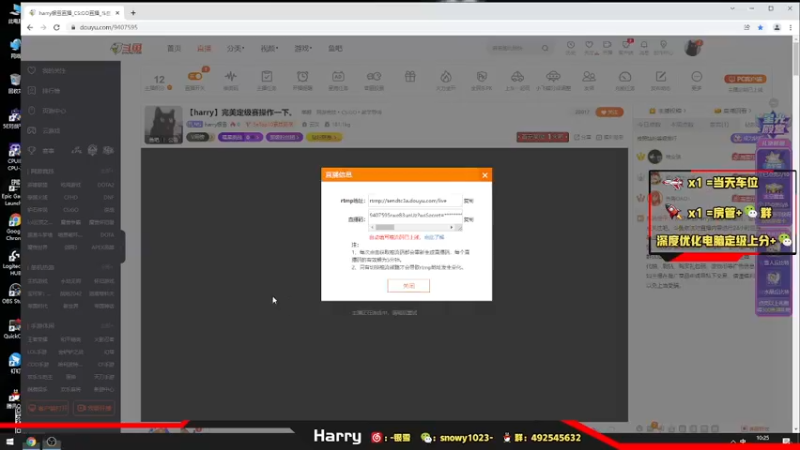Click the streamer cat avatar thumbnail

click(163, 124)
